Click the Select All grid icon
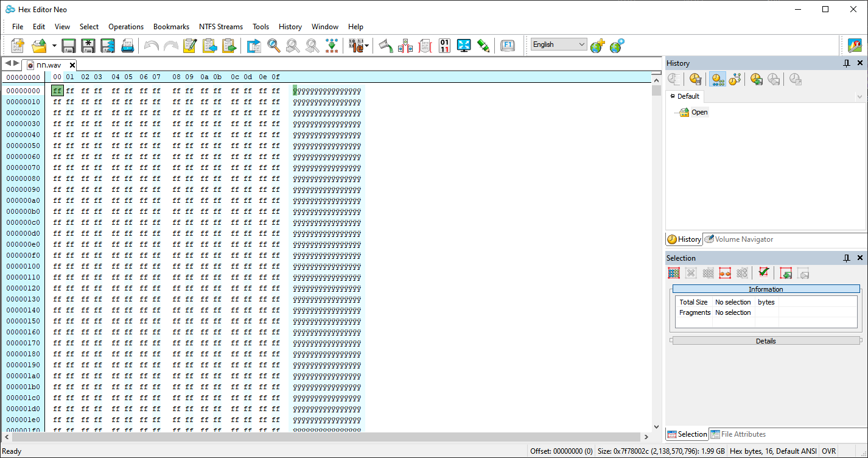The height and width of the screenshot is (458, 868). point(674,273)
